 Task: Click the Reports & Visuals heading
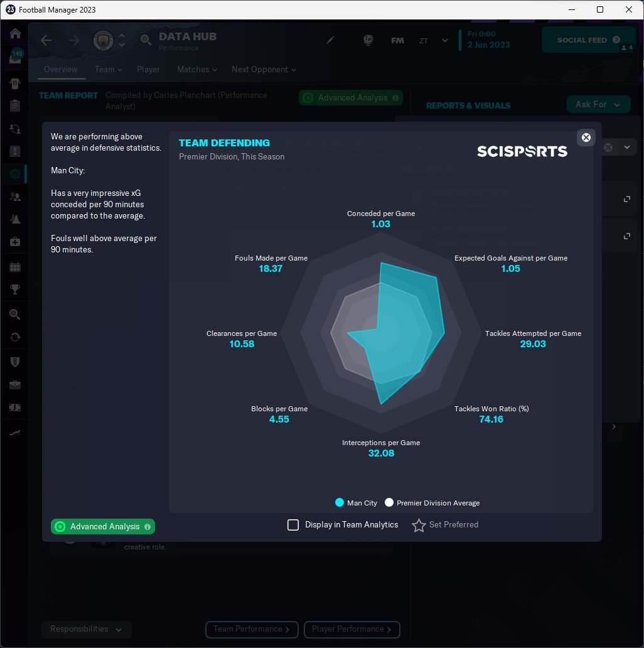click(x=468, y=105)
